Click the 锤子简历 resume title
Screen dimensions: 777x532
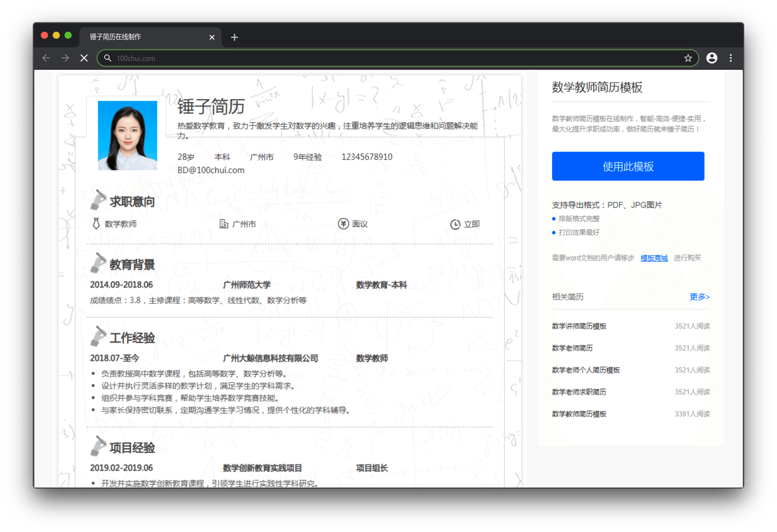[211, 107]
